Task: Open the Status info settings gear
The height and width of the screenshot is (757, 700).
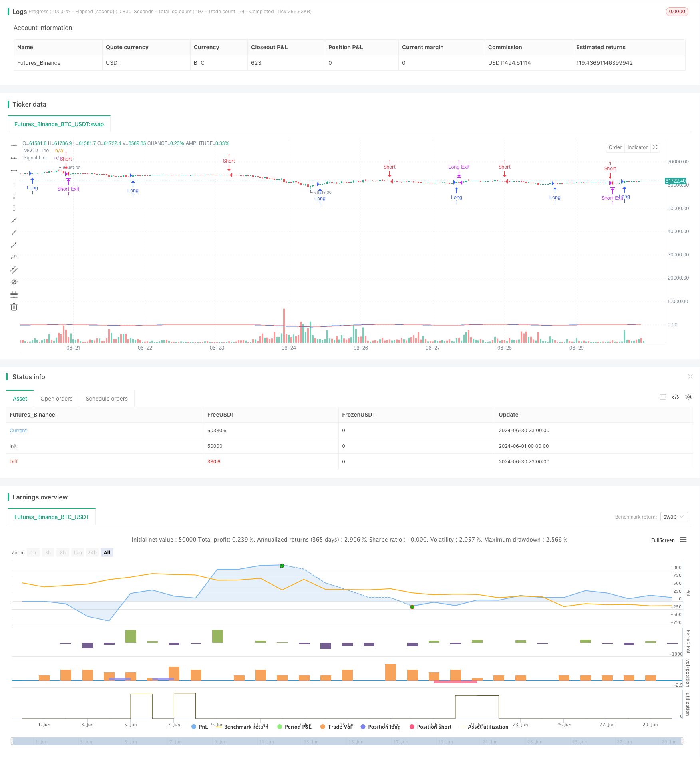Action: pos(688,397)
